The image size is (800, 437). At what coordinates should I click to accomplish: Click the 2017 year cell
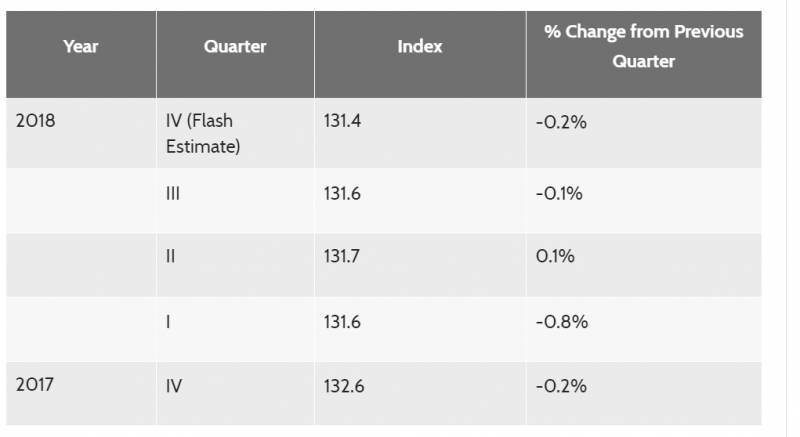[x=36, y=385]
